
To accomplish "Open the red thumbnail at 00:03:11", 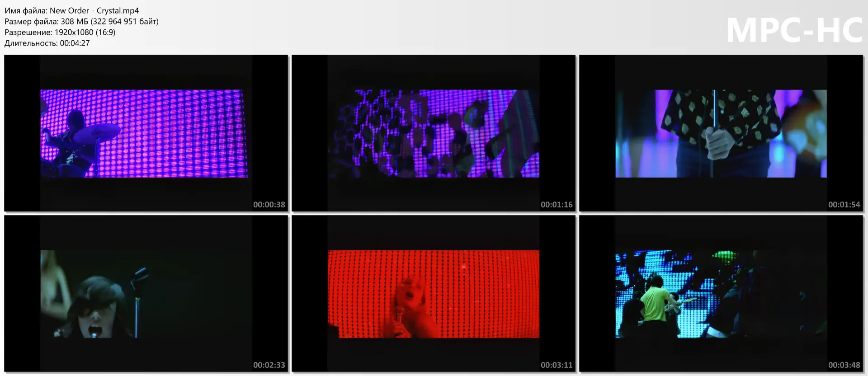I will pos(434,294).
